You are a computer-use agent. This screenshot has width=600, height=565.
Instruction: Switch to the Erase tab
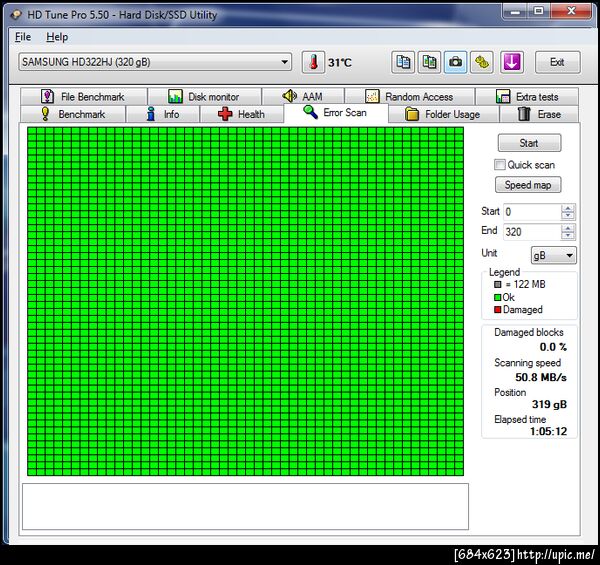(539, 114)
